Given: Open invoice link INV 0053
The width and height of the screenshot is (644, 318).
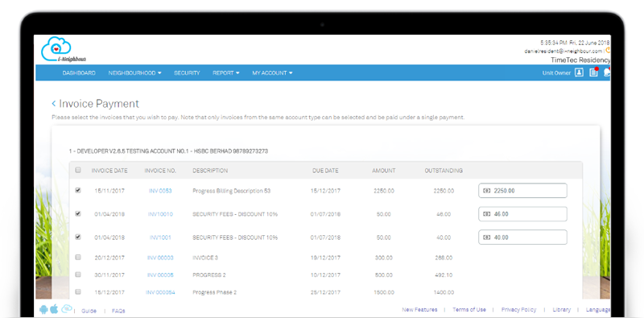Looking at the screenshot, I should coord(160,191).
